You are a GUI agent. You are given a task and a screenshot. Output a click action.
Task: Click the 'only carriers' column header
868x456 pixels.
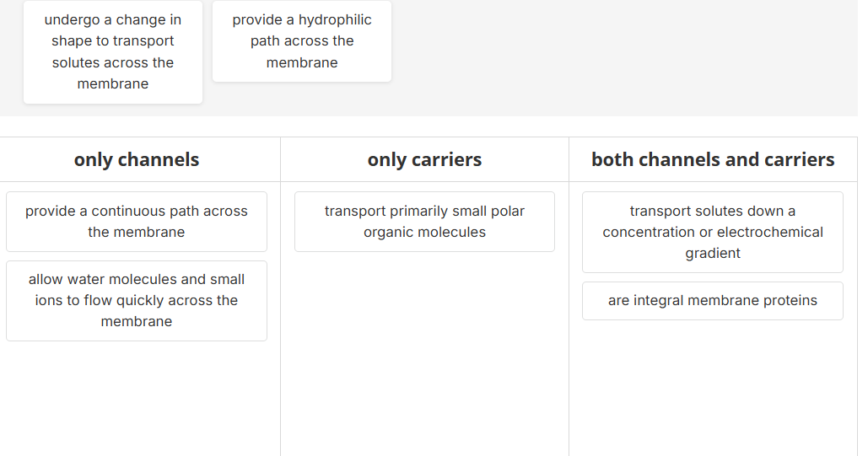click(424, 159)
